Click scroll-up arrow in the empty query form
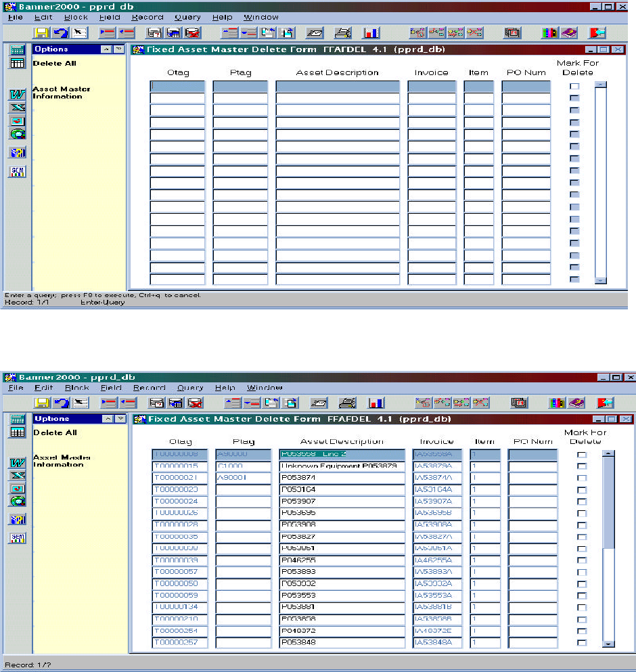Screen dimensions: 636x672 pos(600,85)
